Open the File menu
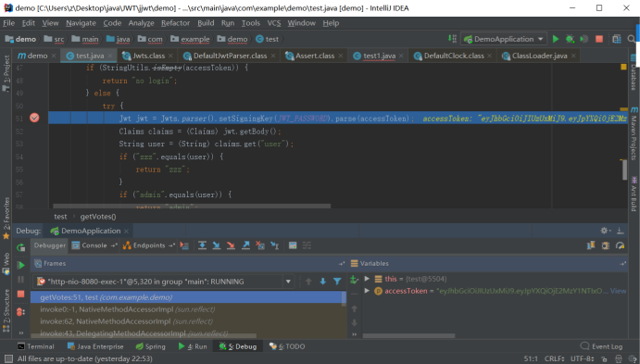This screenshot has height=364, width=640. (8, 23)
